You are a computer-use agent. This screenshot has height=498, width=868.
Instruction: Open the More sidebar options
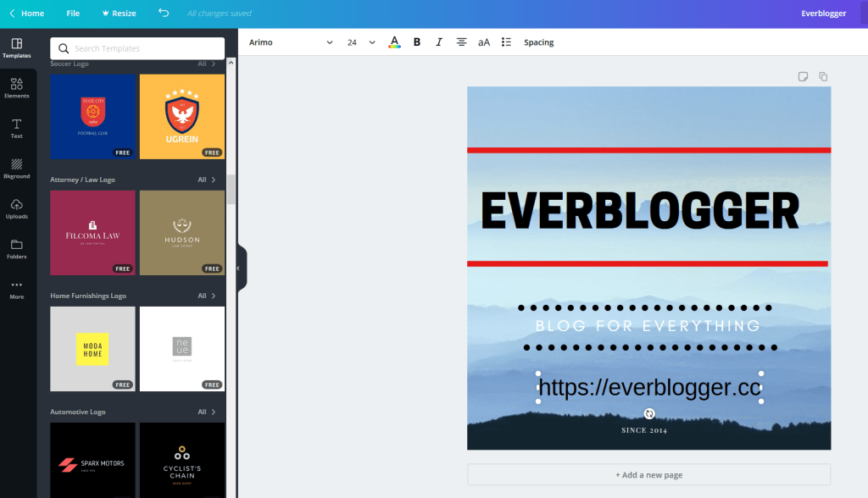coord(17,290)
